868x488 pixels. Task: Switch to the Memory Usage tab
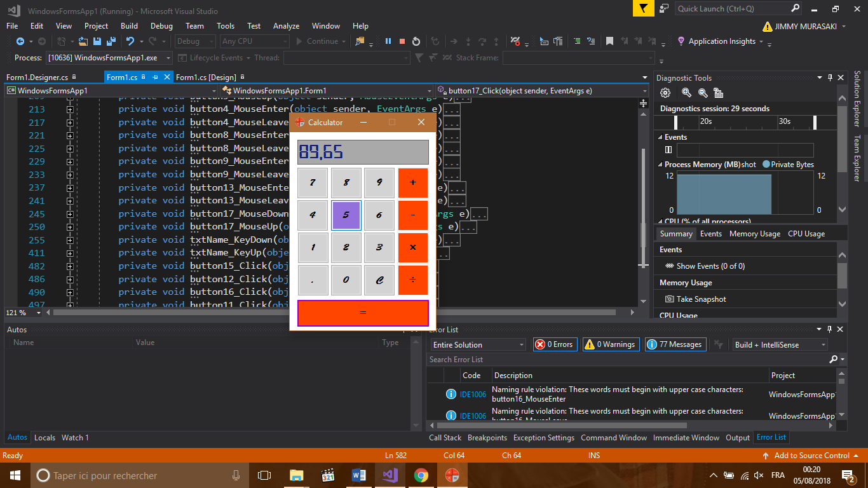click(x=754, y=234)
